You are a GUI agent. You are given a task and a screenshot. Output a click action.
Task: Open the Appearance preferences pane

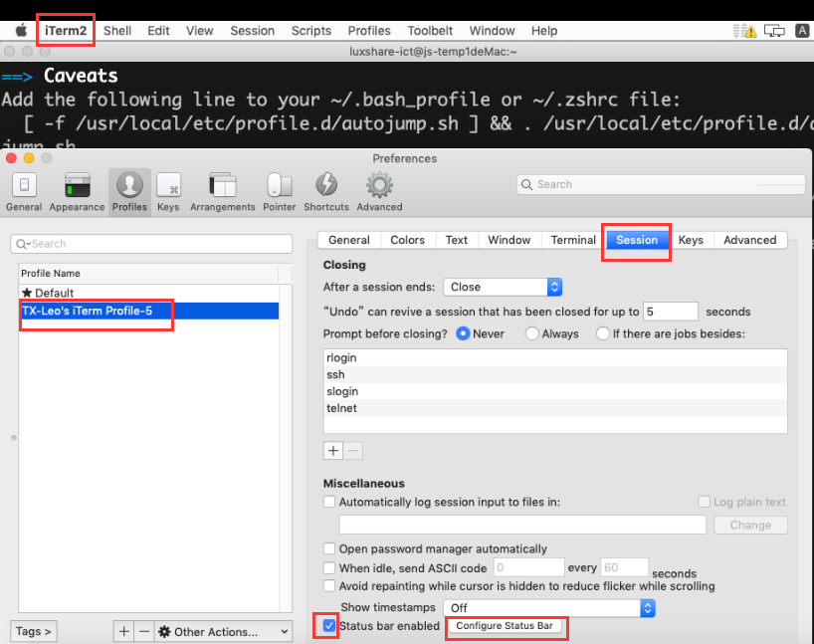coord(77,192)
